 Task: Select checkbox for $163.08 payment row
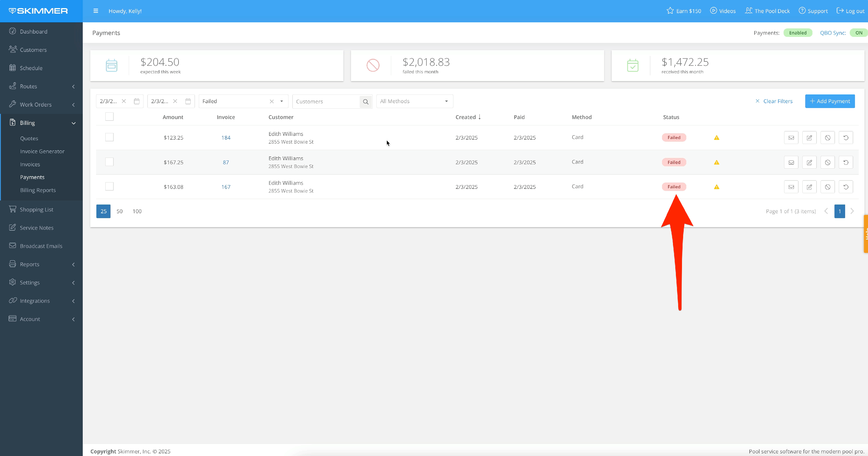coord(109,187)
